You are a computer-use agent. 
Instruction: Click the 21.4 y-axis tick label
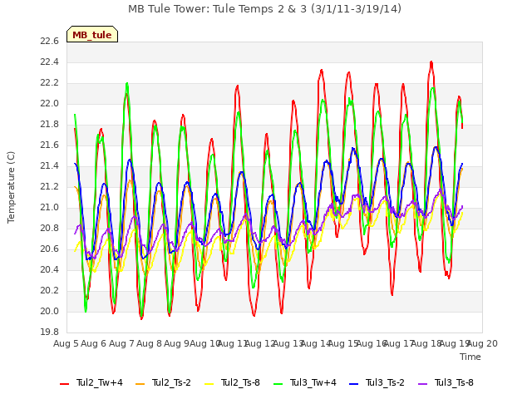(x=50, y=166)
